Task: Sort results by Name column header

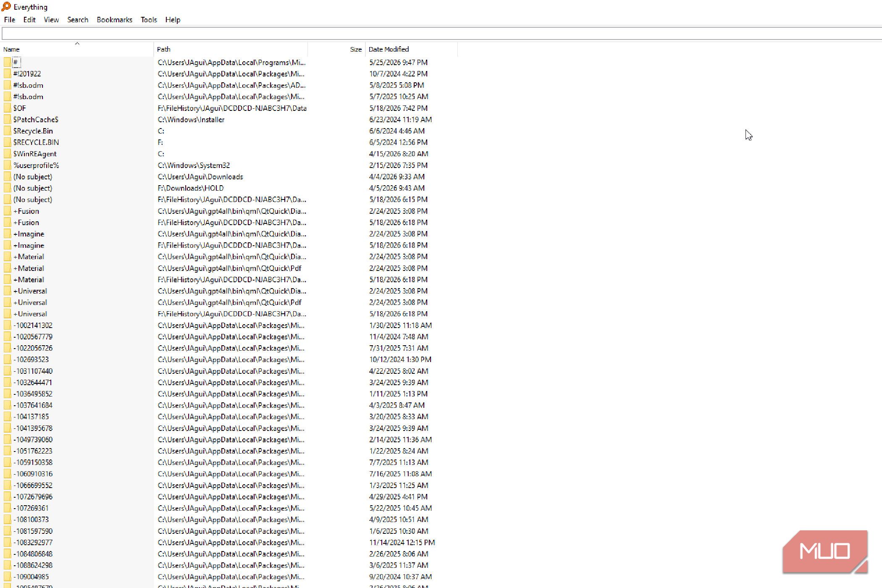Action: click(x=77, y=49)
